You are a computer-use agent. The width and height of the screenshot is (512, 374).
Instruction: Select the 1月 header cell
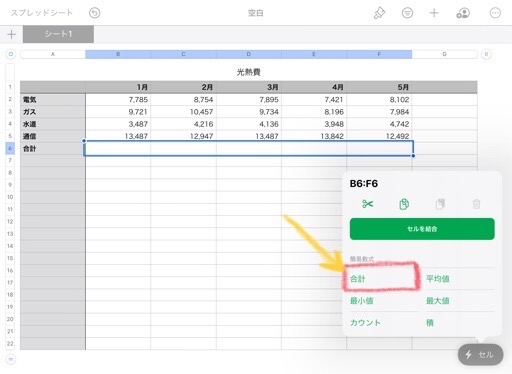tap(118, 87)
